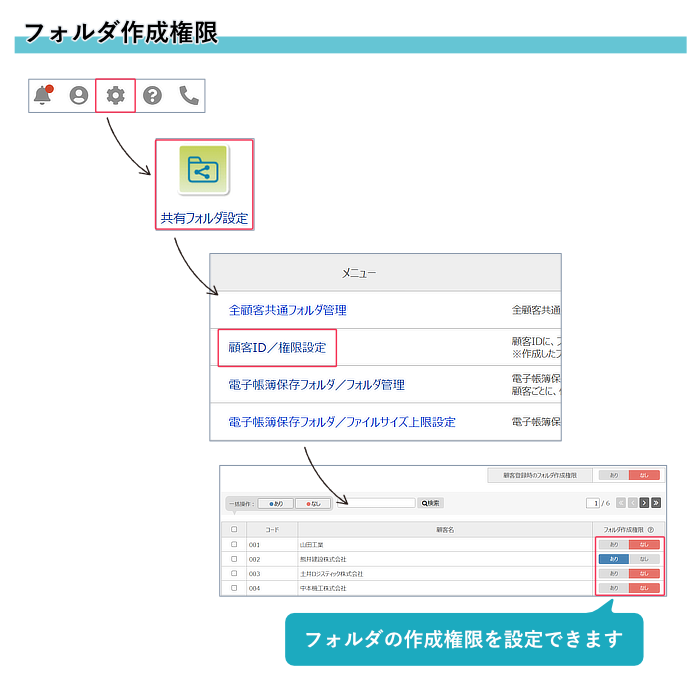Open 電子帳簿保存フォルダ／フォルダ管理 link
The width and height of the screenshot is (700, 700).
click(316, 385)
